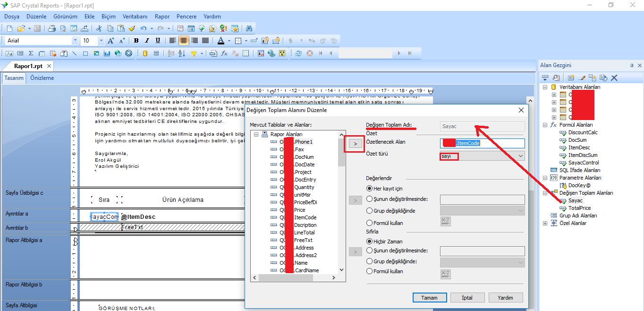Image resolution: width=644 pixels, height=311 pixels.
Task: Click the refresh report data icon
Action: (x=298, y=53)
